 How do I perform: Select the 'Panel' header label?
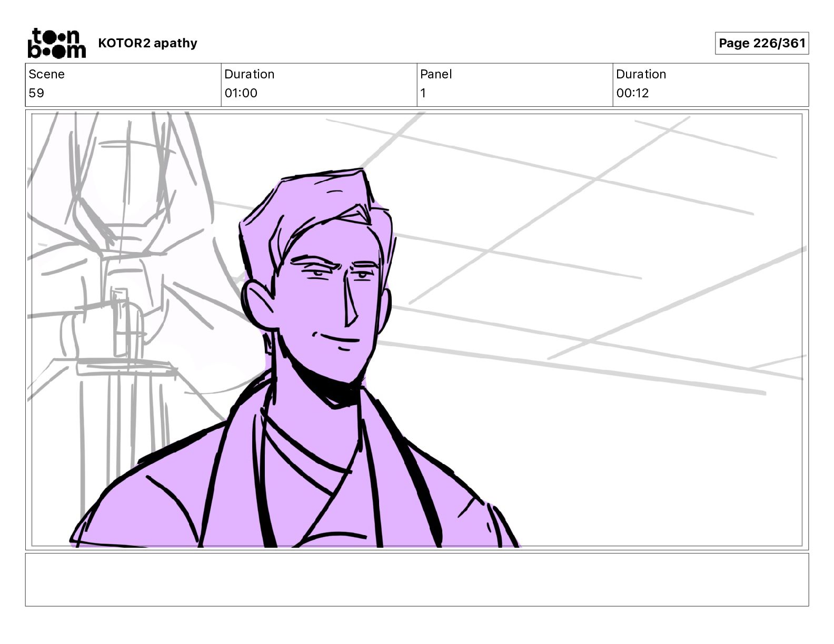coord(436,74)
